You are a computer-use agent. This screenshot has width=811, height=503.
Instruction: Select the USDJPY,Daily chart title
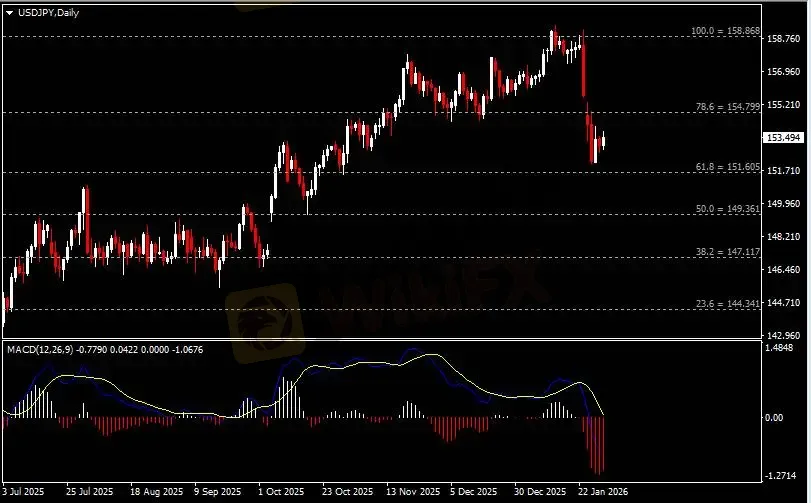click(48, 13)
